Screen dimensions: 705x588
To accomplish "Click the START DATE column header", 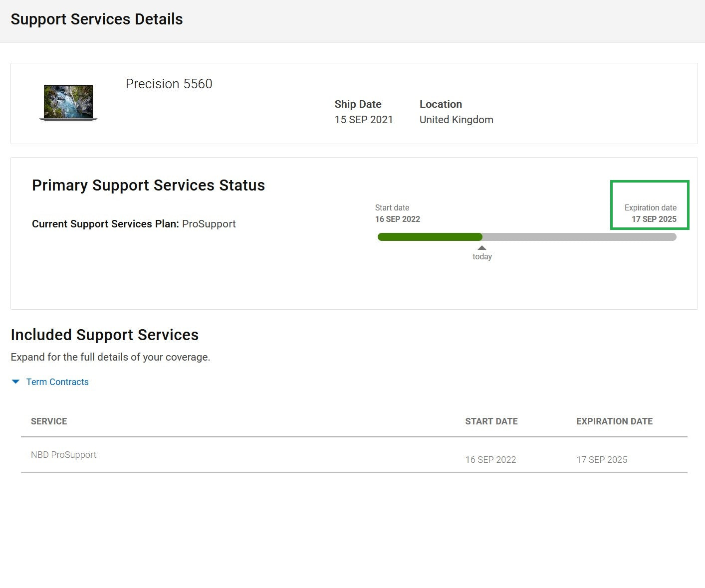I will pos(491,421).
